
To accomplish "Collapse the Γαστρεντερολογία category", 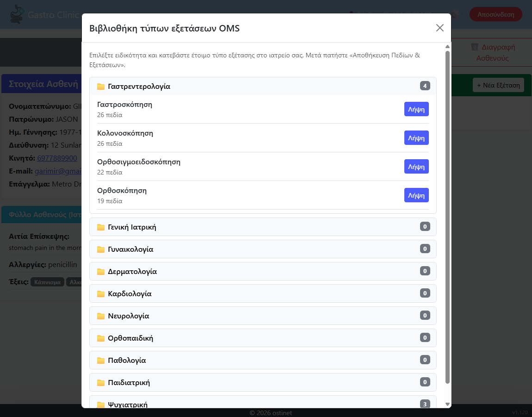I will point(263,86).
